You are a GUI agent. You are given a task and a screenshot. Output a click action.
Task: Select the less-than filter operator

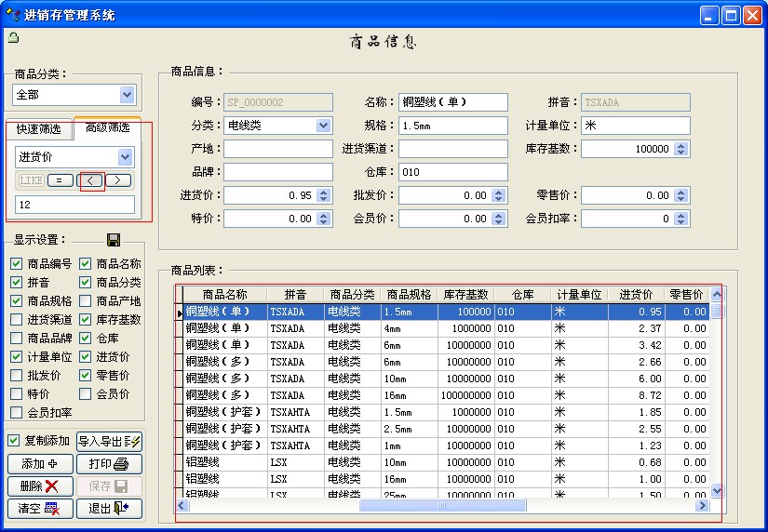[x=89, y=180]
